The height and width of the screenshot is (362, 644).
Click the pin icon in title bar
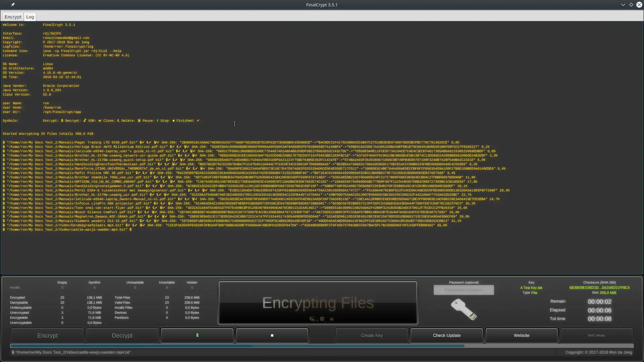pos(13,5)
